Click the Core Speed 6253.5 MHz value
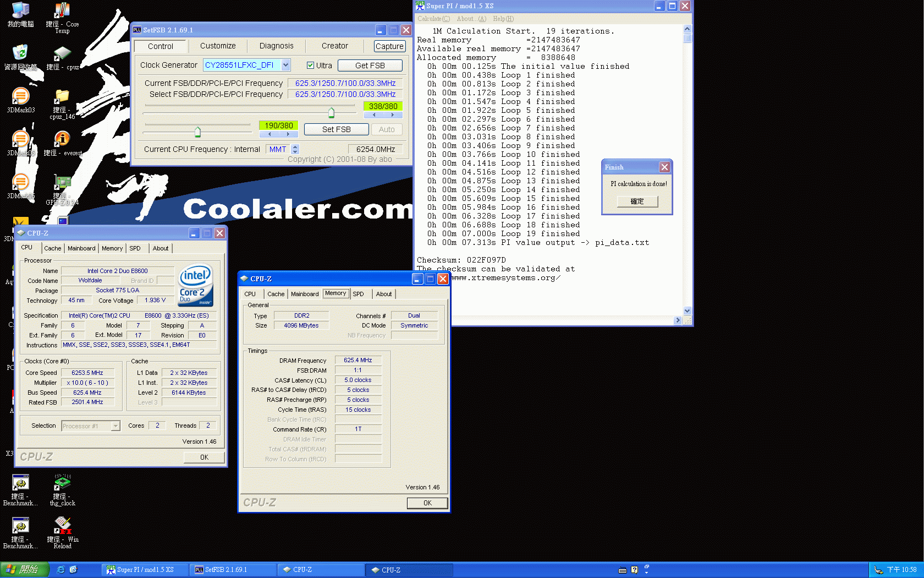Image resolution: width=924 pixels, height=578 pixels. [x=87, y=373]
